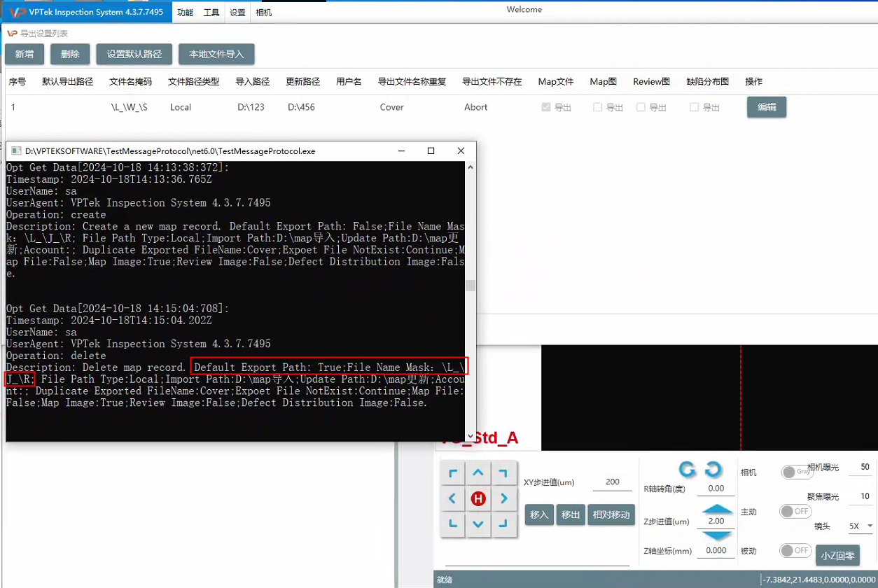This screenshot has width=878, height=588.
Task: Maximize the TestMessageProtocol console window
Action: point(431,151)
